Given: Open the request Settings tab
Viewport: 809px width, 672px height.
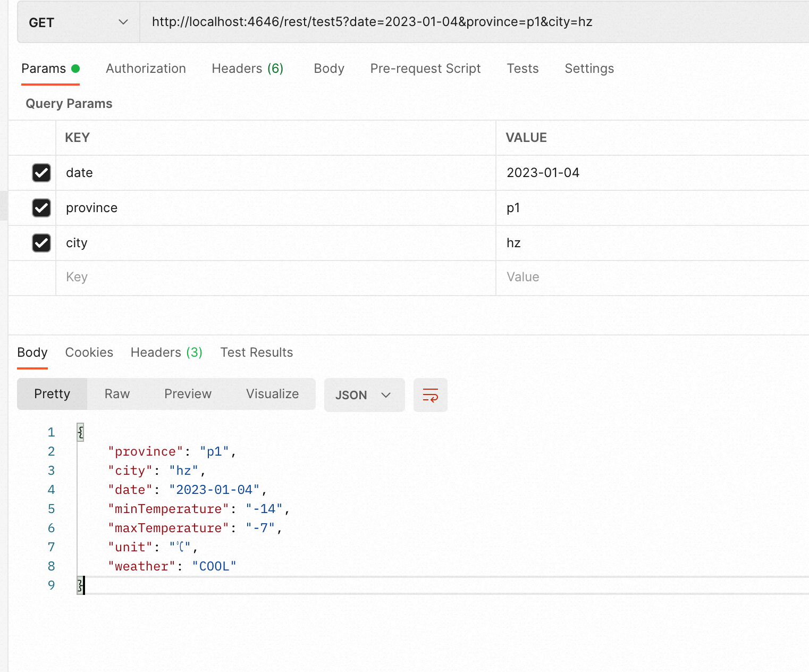Looking at the screenshot, I should (589, 69).
